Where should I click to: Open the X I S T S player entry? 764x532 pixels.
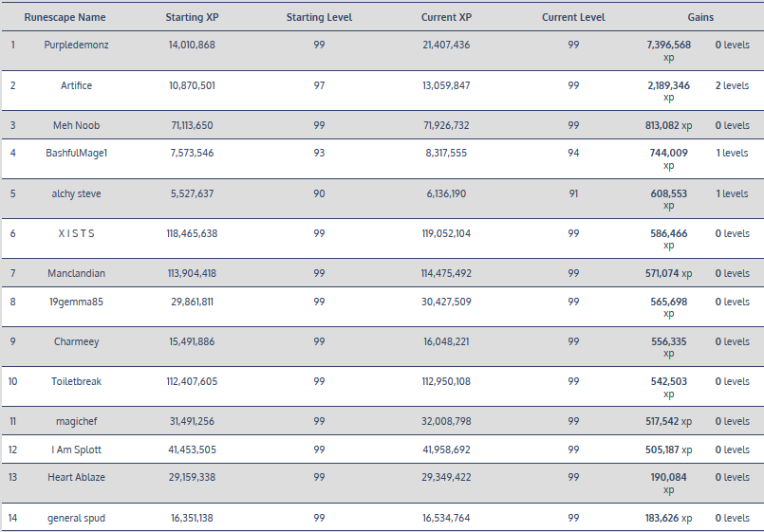point(76,233)
